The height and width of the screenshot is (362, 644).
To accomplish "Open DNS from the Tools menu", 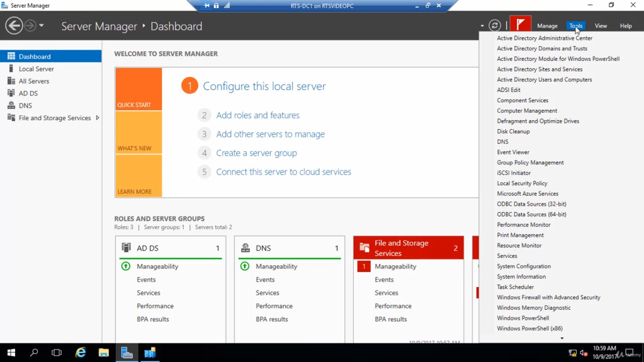I will click(x=502, y=142).
